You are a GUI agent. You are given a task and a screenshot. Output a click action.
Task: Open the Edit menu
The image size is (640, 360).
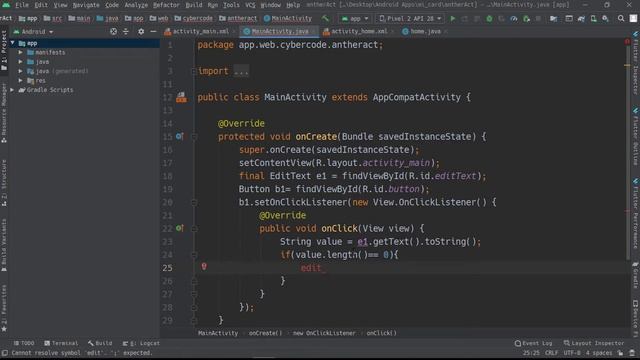41,5
